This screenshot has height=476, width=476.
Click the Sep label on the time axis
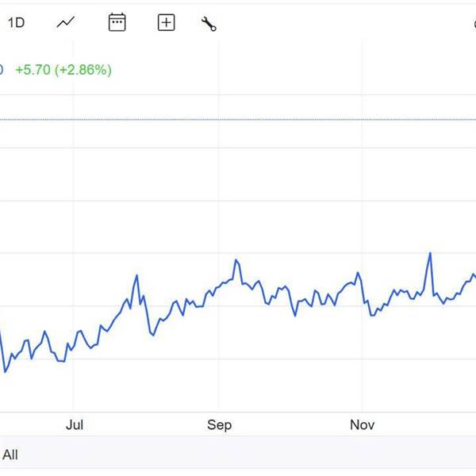[219, 425]
